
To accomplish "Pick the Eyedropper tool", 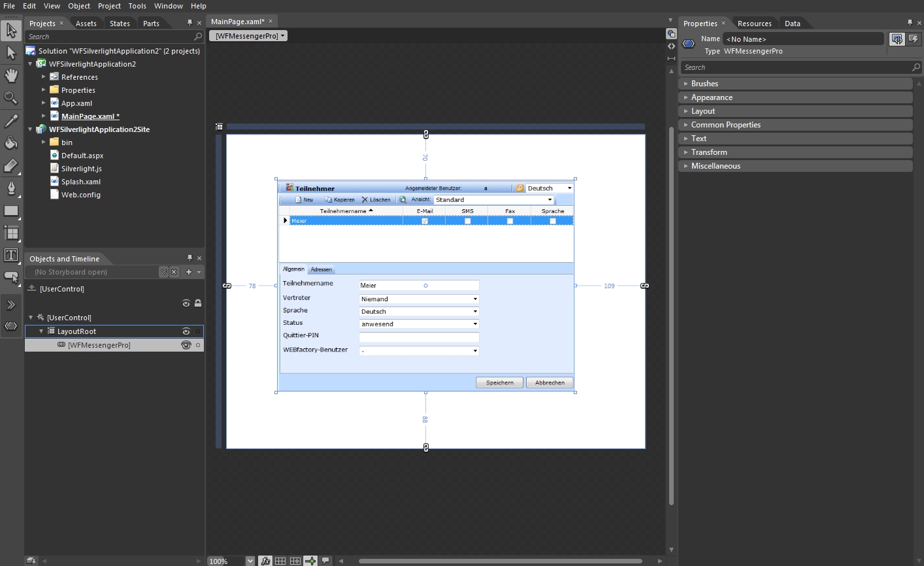I will tap(11, 121).
